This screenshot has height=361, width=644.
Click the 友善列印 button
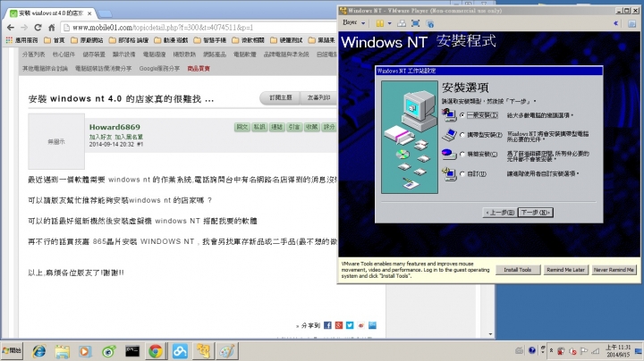point(318,97)
